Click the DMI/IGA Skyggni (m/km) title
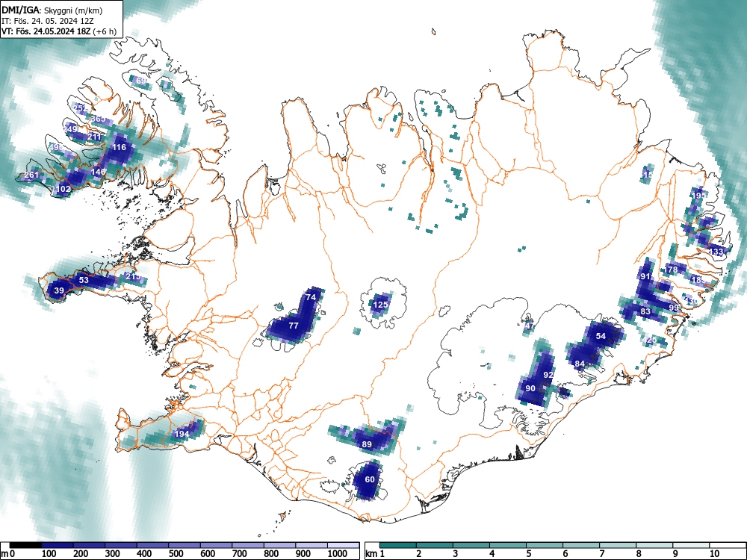 (52, 10)
